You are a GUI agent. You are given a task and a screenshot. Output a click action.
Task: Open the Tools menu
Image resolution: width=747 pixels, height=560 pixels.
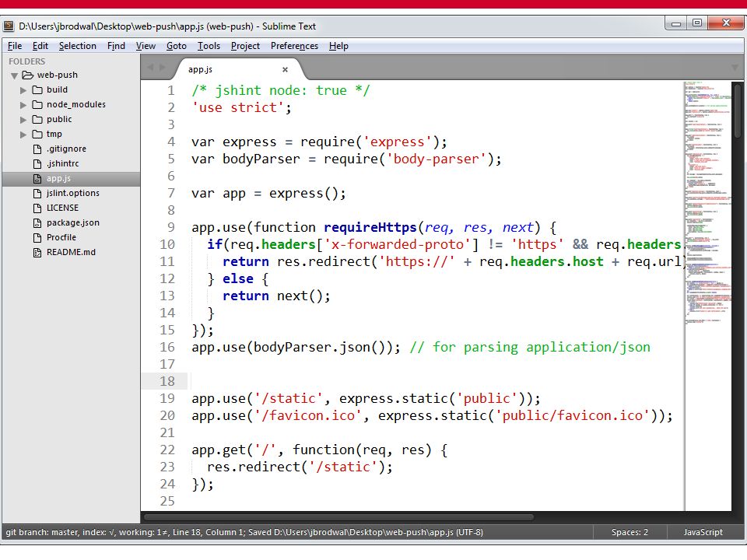tap(209, 46)
